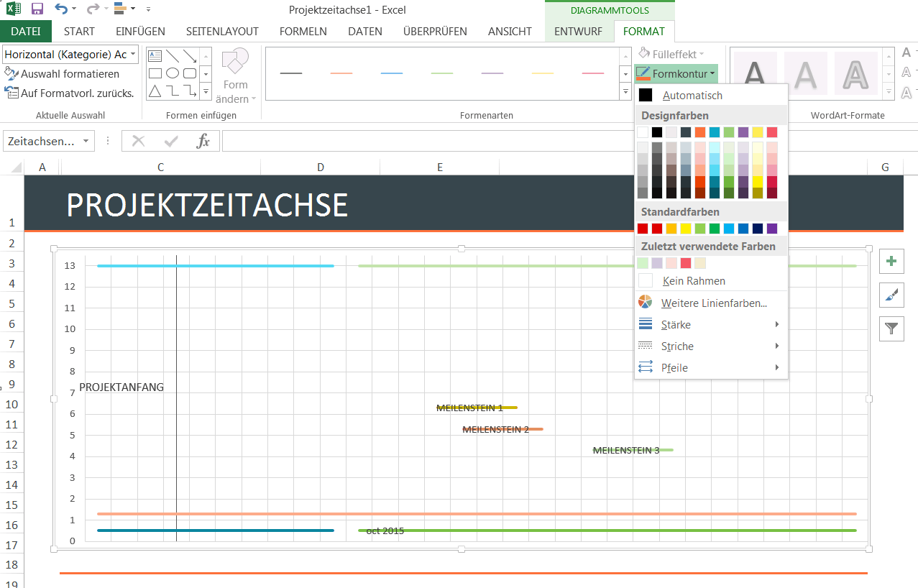The width and height of the screenshot is (918, 588).
Task: Switch to the EINFÜGEN tab
Action: 140,32
